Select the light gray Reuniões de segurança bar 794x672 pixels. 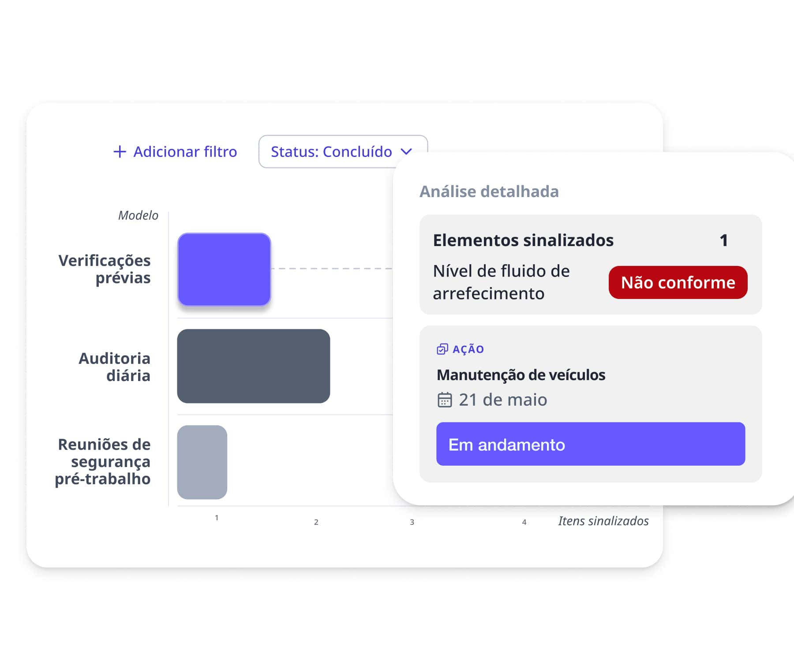[202, 462]
